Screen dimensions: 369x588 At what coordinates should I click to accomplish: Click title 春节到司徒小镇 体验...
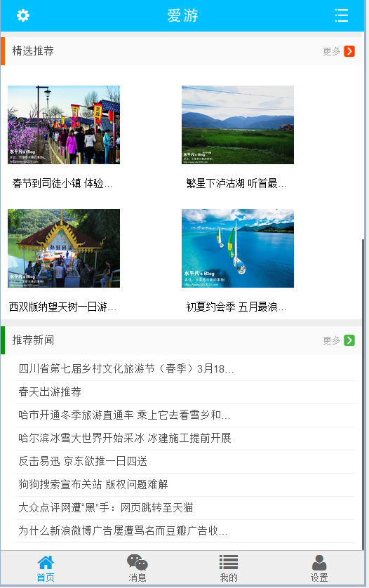tap(62, 183)
